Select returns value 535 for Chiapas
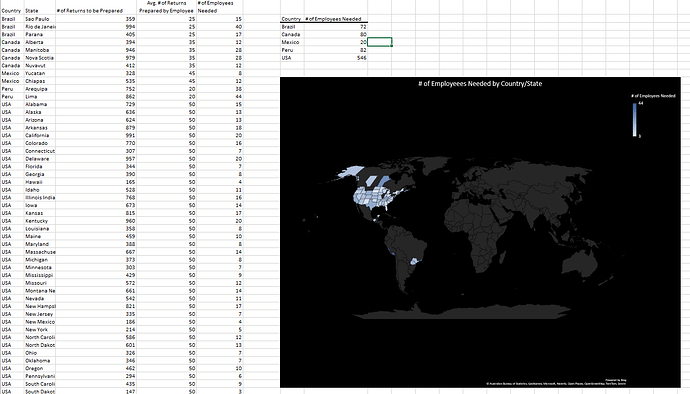 pos(130,81)
